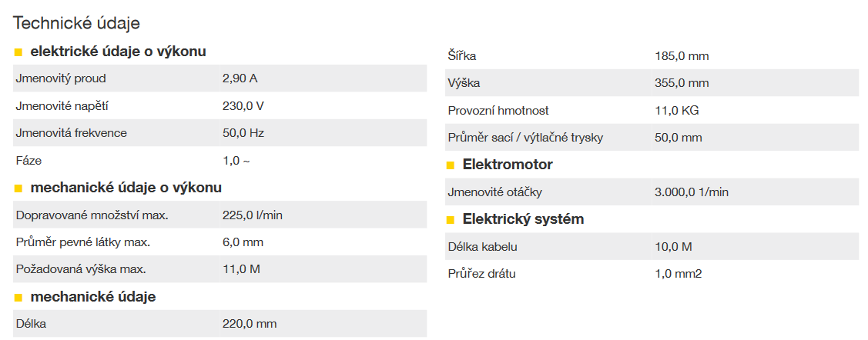Click the 3.000,0 1/min speed value
Viewport: 868px width, 340px height.
[x=692, y=192]
